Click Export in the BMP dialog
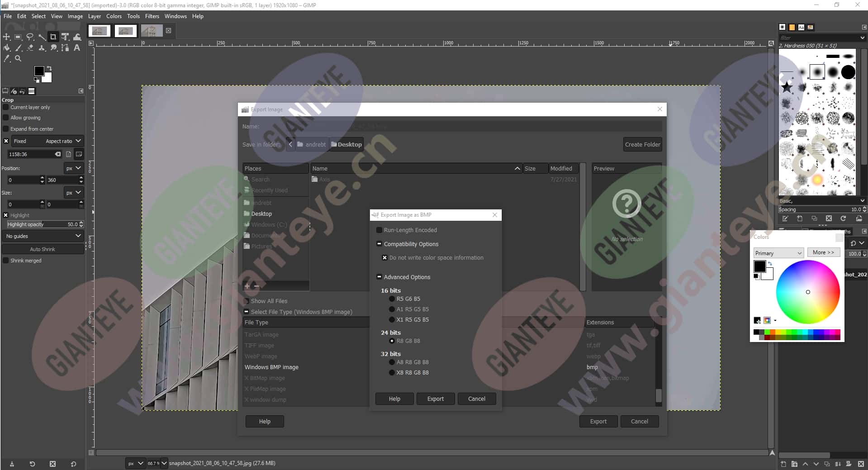Viewport: 868px width, 470px height. pos(436,399)
